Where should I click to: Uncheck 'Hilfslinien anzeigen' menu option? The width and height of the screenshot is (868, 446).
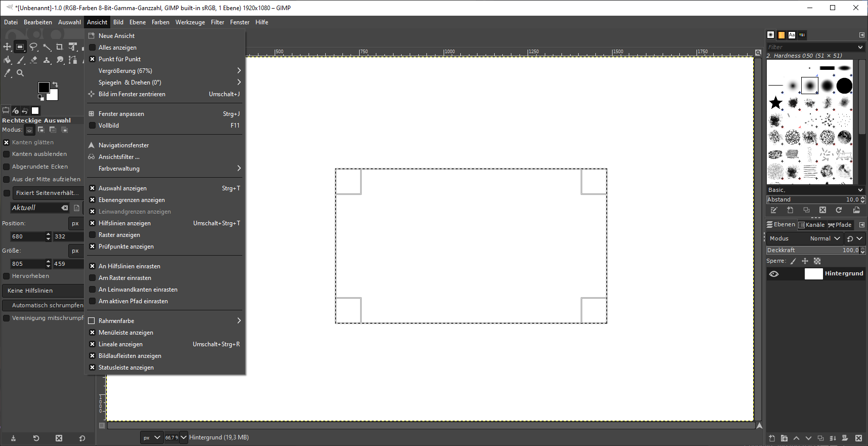tap(124, 223)
